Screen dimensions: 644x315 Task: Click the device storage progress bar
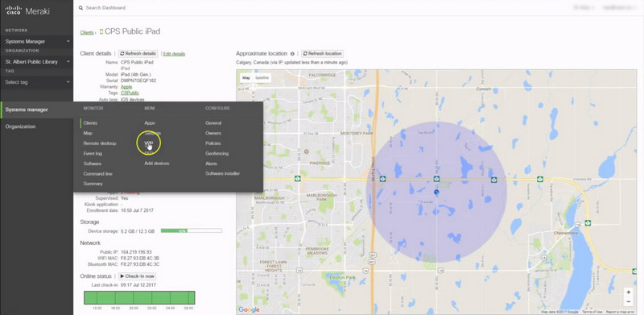click(x=192, y=231)
